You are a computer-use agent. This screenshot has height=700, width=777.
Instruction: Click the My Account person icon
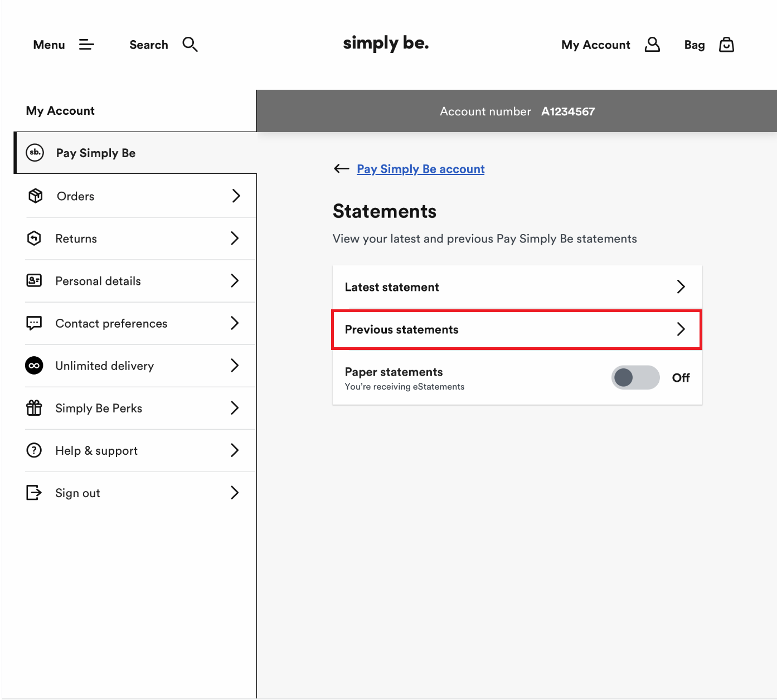pyautogui.click(x=652, y=45)
